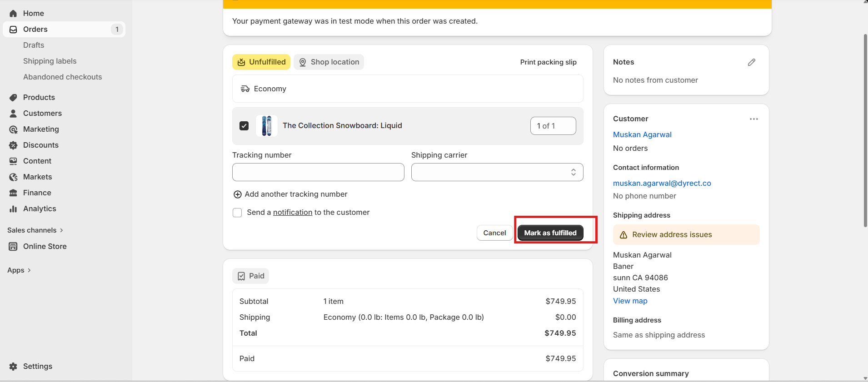The height and width of the screenshot is (382, 868).
Task: Open Discounts using its badge icon
Action: [13, 145]
